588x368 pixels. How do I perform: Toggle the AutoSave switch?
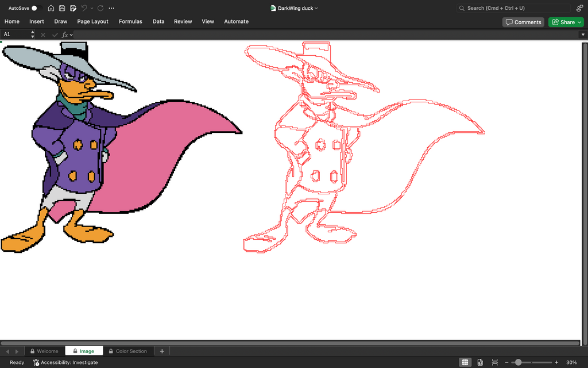click(x=36, y=8)
